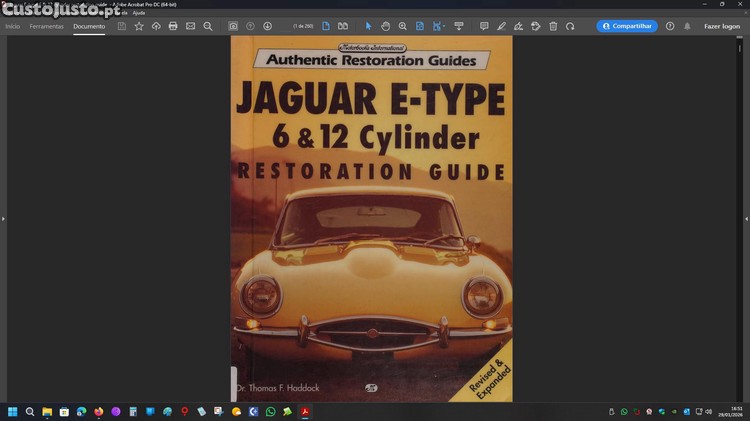Select the hand pan tool
Image resolution: width=750 pixels, height=421 pixels.
(386, 26)
